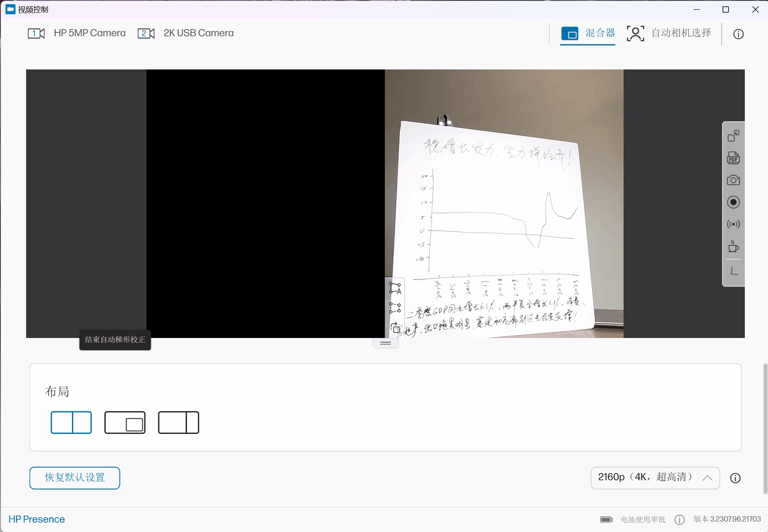Click the auto keystone correction icon
Viewport: 768px width, 532px height.
pyautogui.click(x=395, y=288)
